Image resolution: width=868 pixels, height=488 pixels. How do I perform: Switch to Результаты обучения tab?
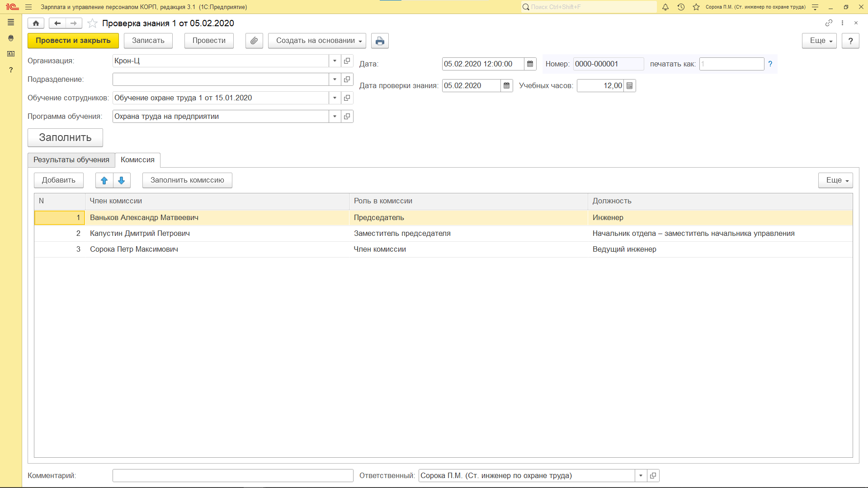(71, 160)
